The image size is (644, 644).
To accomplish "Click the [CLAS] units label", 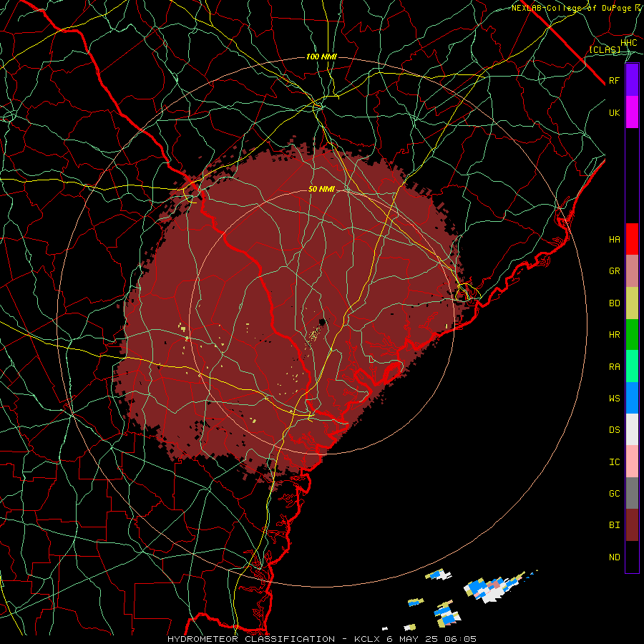I will click(605, 50).
